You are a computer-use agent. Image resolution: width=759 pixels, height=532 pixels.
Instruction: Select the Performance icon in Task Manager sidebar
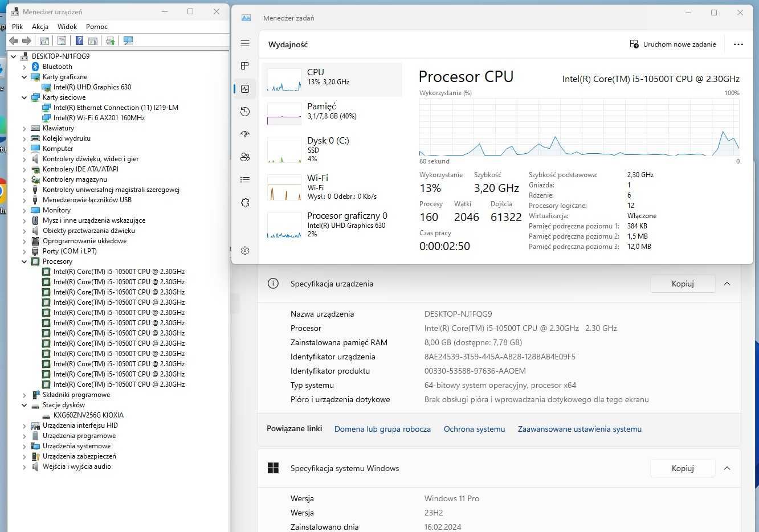pos(245,89)
